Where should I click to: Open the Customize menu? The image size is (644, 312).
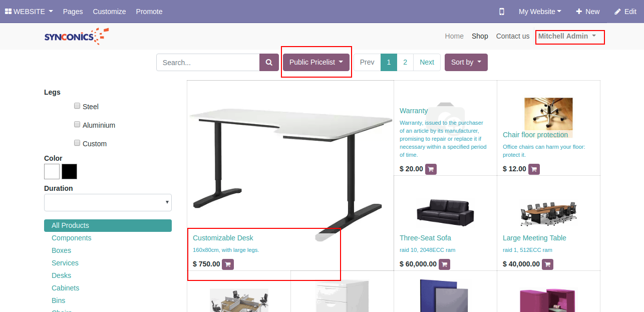(109, 12)
